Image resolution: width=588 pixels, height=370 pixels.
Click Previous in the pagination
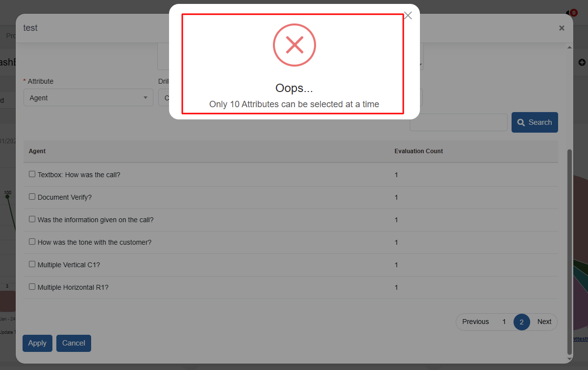click(475, 322)
